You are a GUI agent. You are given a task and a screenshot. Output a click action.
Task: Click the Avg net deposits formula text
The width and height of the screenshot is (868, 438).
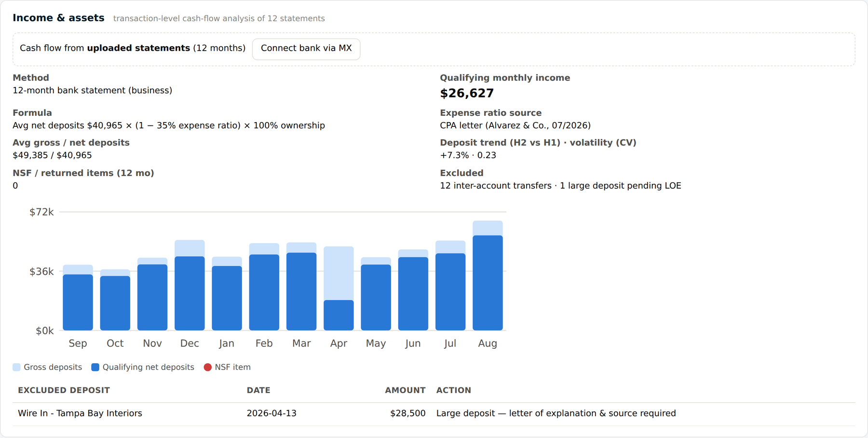click(x=169, y=125)
